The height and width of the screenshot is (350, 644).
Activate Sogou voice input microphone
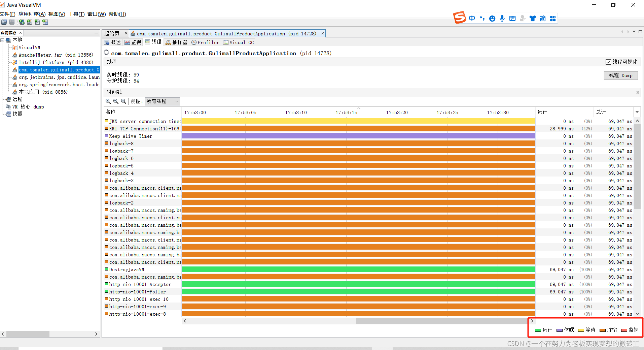coord(502,19)
